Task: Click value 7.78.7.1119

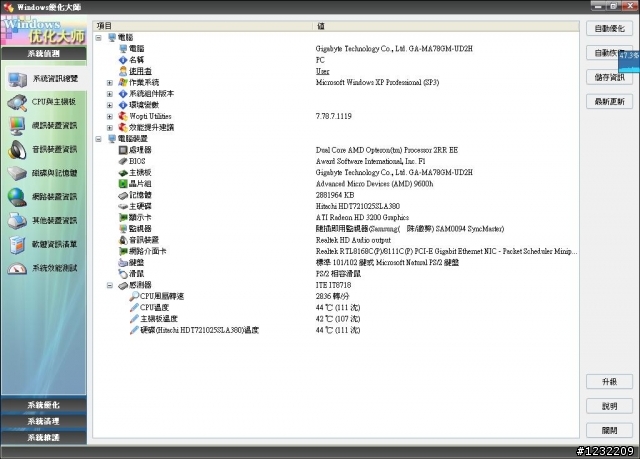Action: [x=333, y=116]
